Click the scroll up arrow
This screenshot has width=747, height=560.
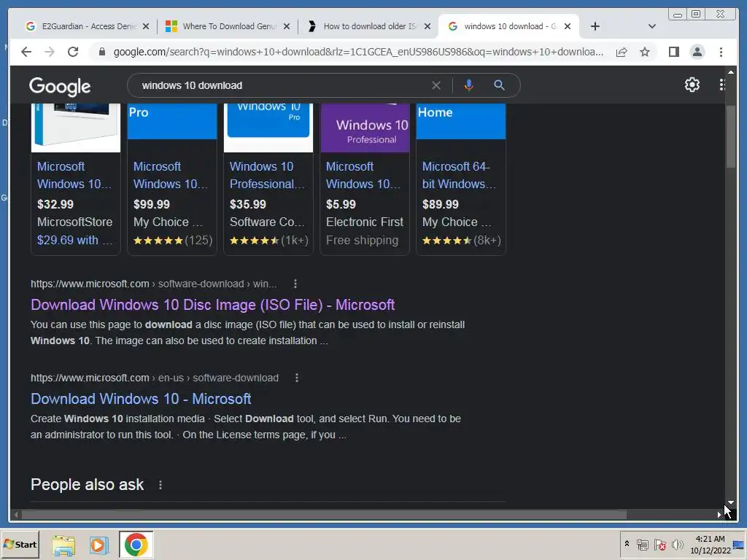pyautogui.click(x=731, y=72)
